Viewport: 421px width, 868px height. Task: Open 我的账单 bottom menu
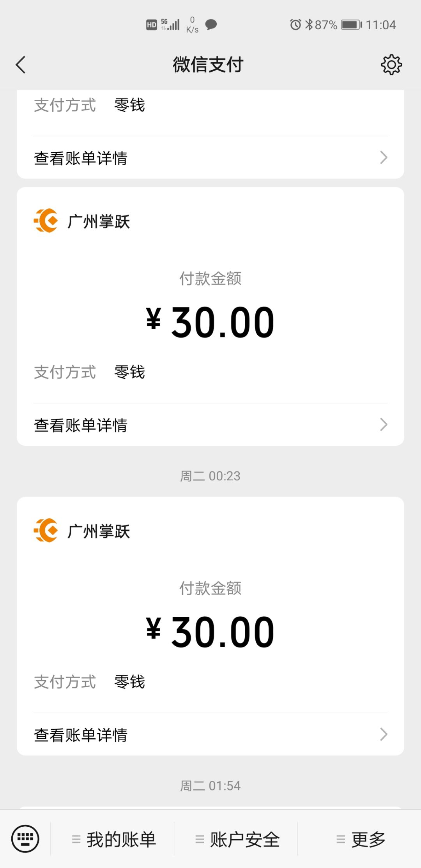tap(114, 839)
